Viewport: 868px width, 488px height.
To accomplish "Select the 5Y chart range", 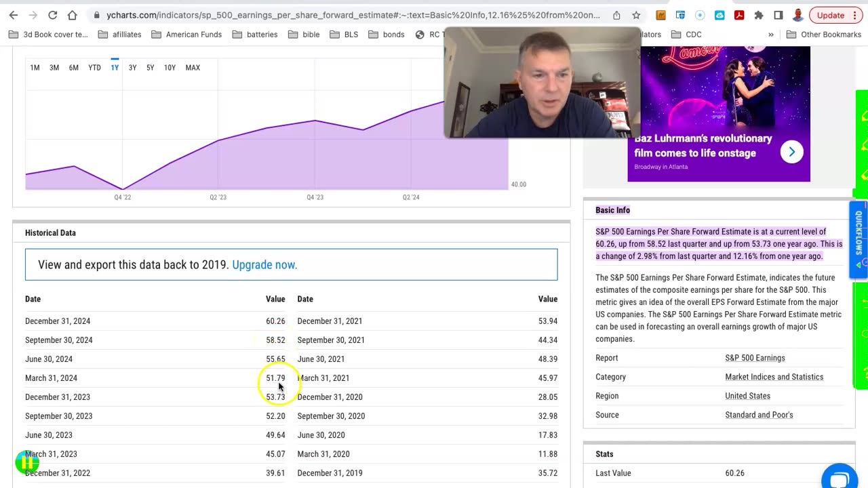I will [150, 68].
